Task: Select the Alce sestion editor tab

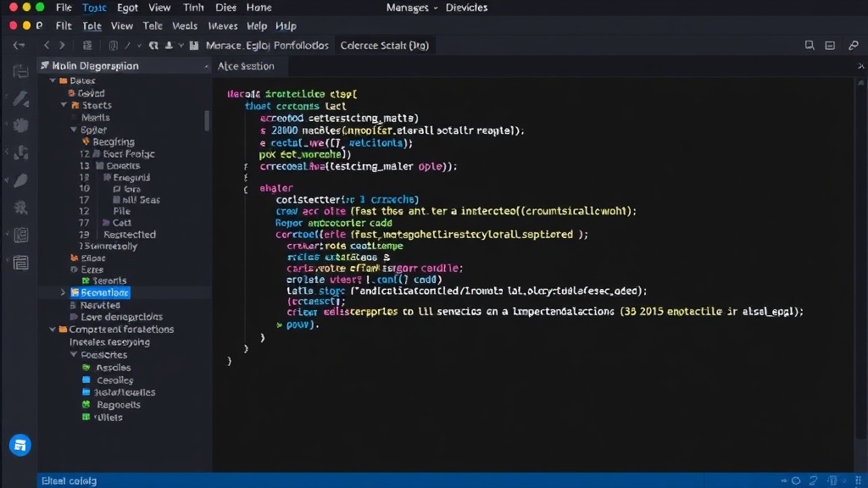Action: [246, 66]
